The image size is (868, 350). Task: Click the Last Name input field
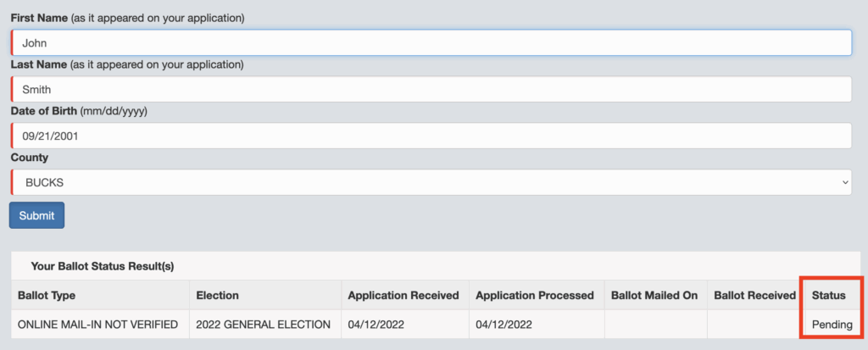tap(431, 89)
